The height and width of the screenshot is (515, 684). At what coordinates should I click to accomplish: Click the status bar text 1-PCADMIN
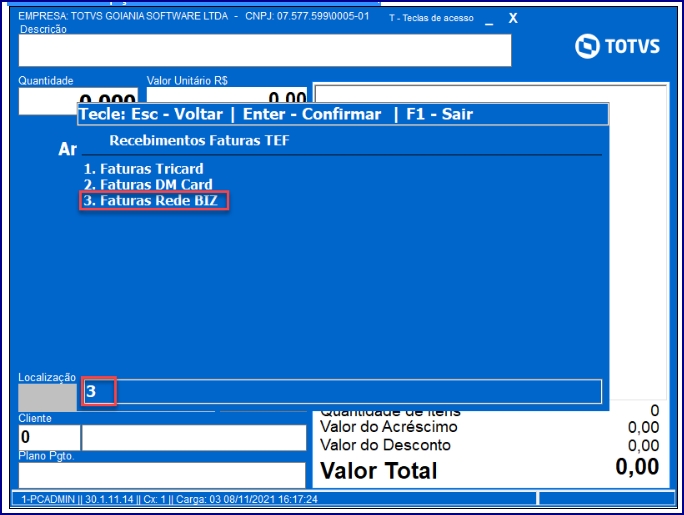pos(48,499)
